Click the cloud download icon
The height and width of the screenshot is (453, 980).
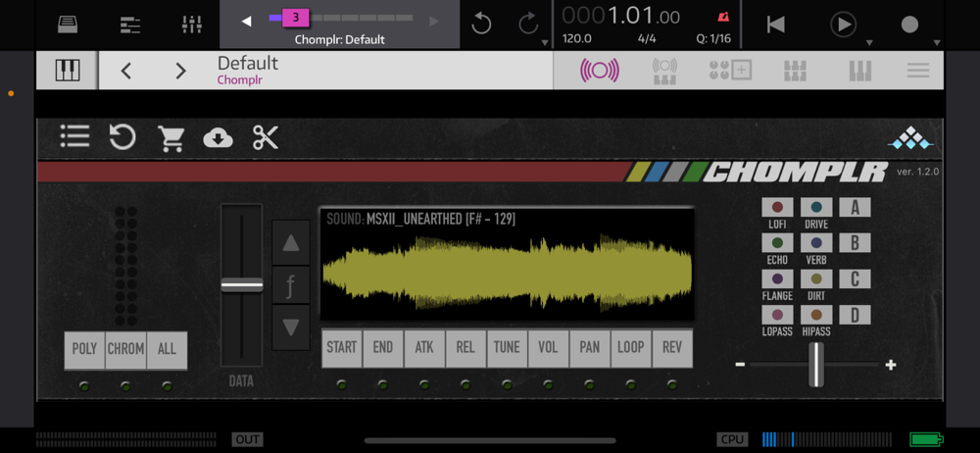point(219,137)
